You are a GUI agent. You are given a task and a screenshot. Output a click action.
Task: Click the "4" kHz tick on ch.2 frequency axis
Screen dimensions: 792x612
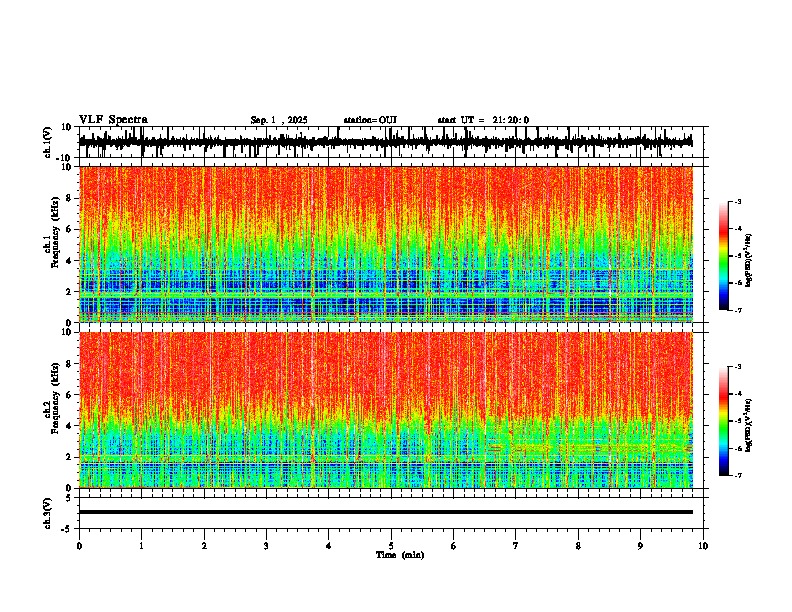click(x=70, y=426)
